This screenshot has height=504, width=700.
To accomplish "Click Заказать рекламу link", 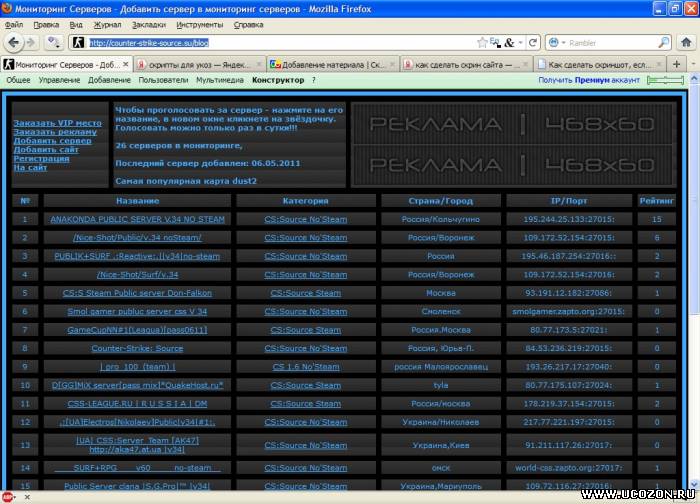I will tap(55, 132).
